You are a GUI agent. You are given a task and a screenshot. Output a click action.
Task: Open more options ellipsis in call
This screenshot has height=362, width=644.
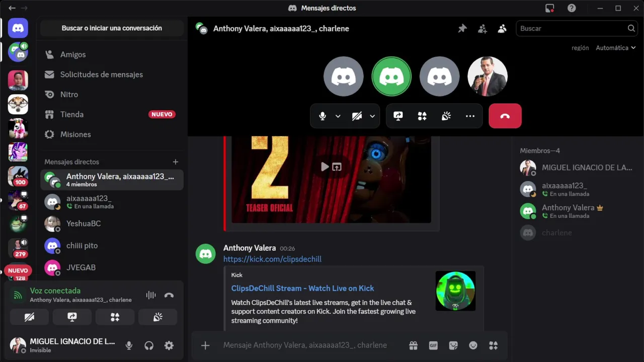[x=470, y=116]
